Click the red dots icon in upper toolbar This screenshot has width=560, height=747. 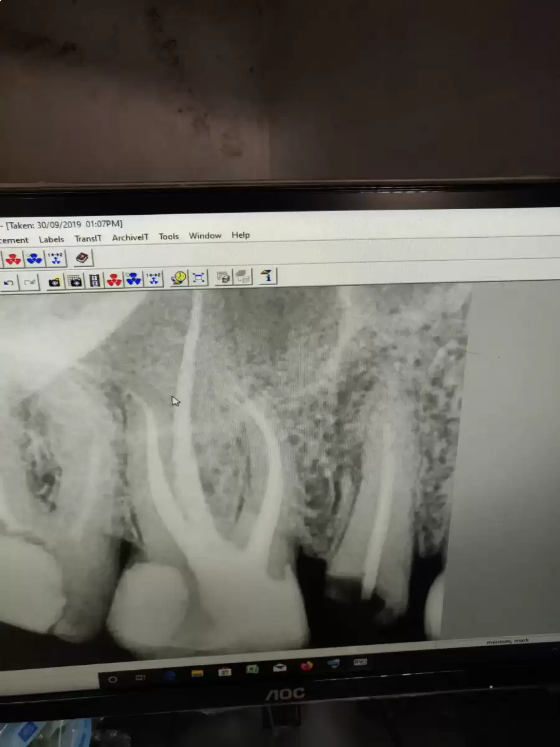coord(13,259)
